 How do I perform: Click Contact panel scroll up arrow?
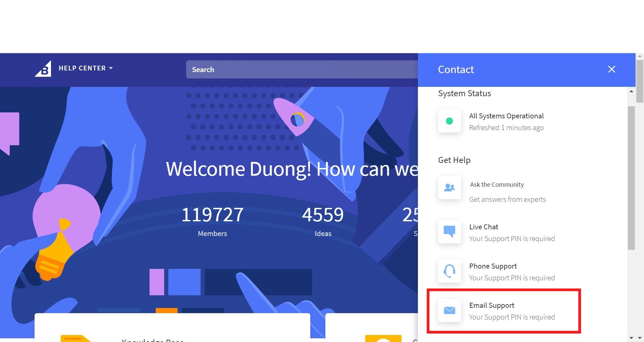pyautogui.click(x=631, y=92)
